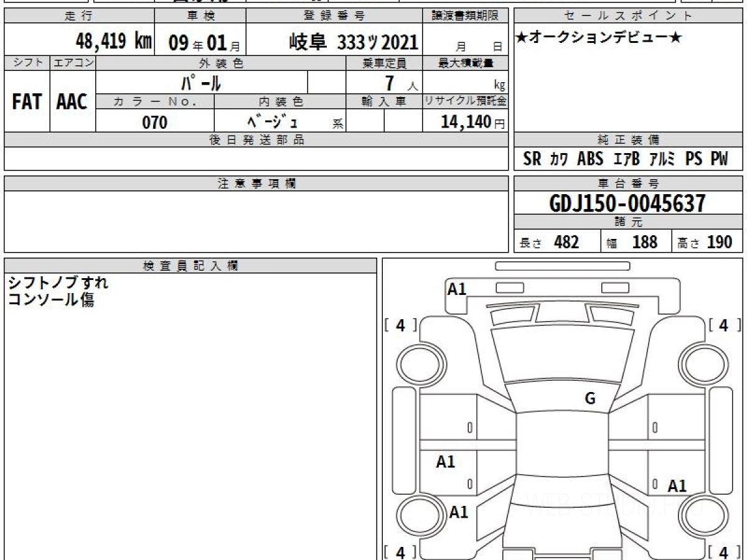747x560 pixels.
Task: Select the FAT shift type cell
Action: tap(27, 102)
